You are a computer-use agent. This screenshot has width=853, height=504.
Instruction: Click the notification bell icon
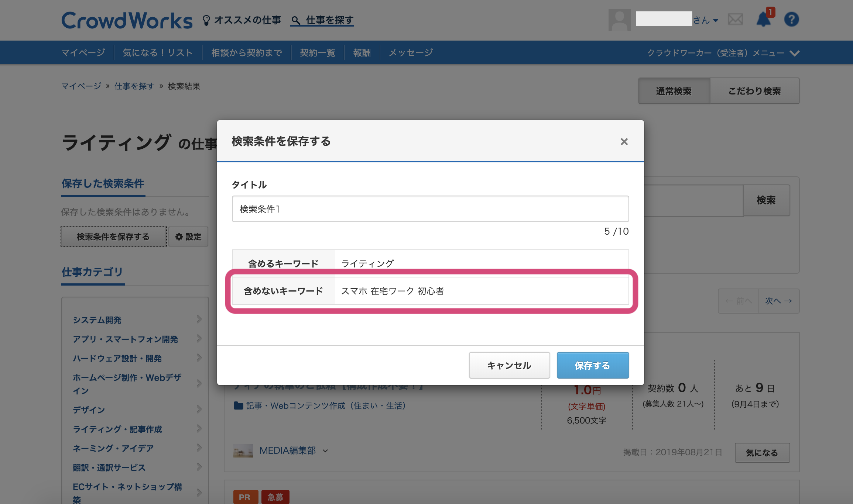pyautogui.click(x=763, y=20)
